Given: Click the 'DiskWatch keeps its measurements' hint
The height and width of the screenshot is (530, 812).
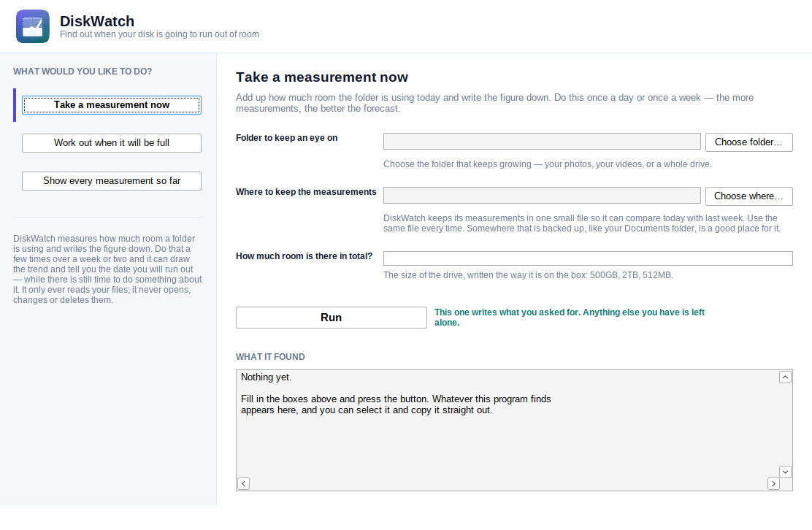Looking at the screenshot, I should coord(581,223).
